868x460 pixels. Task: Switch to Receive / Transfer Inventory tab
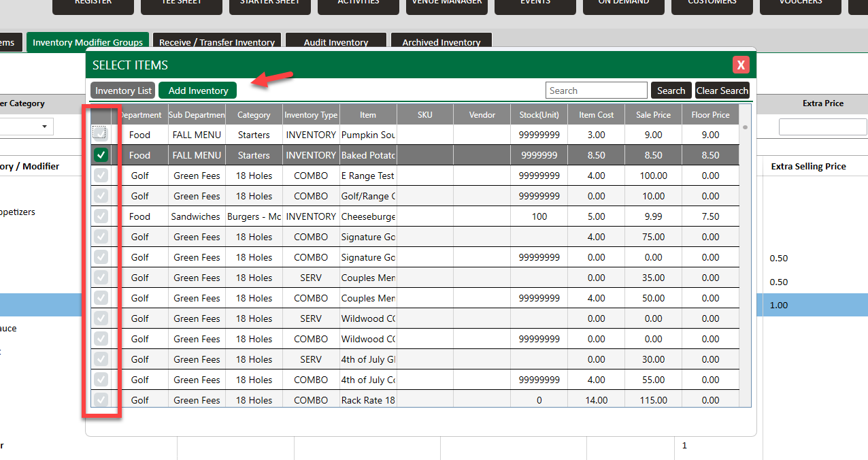[217, 42]
